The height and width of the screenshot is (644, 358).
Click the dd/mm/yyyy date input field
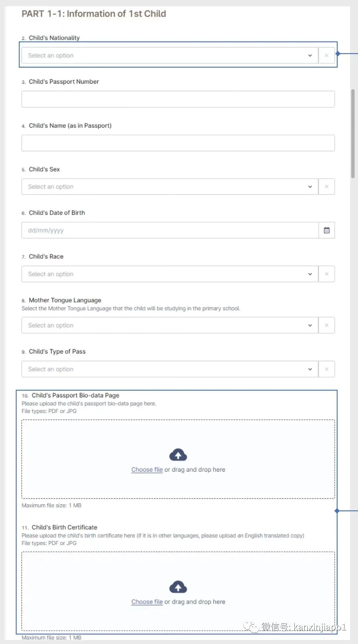[170, 230]
